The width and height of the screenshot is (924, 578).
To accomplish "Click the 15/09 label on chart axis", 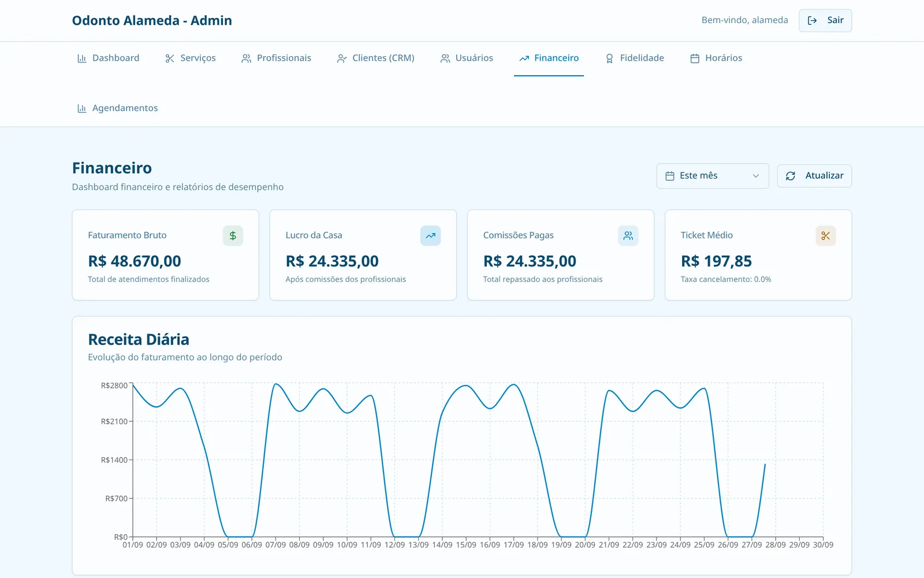I will click(x=466, y=545).
